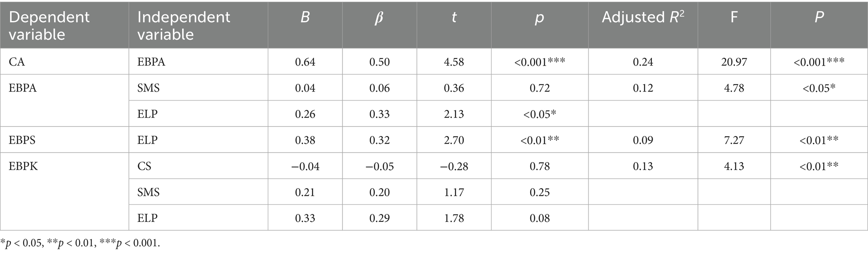Click the 'EBPS' dependent variable cell

coord(22,140)
